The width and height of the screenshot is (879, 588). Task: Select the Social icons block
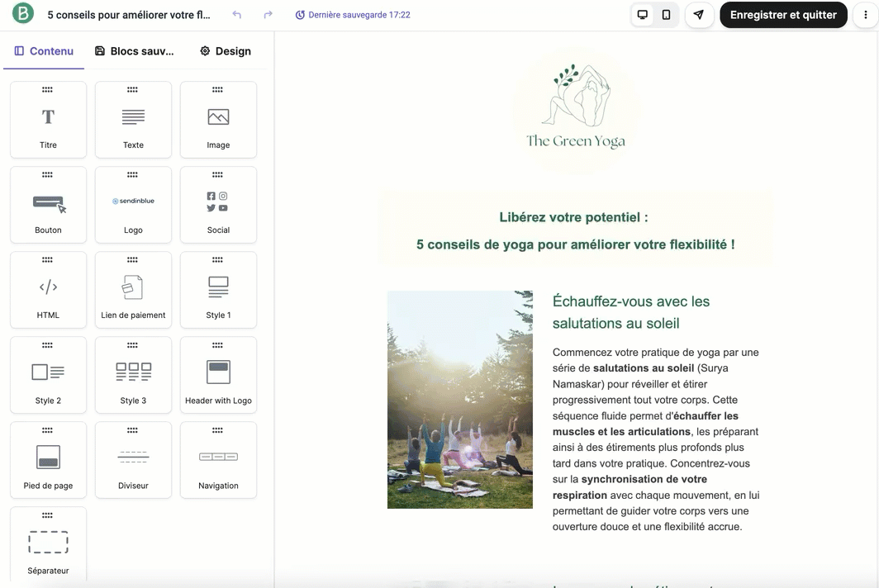218,205
